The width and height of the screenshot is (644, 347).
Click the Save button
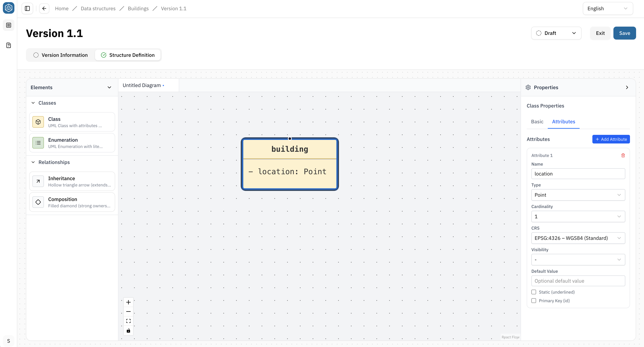coord(625,33)
